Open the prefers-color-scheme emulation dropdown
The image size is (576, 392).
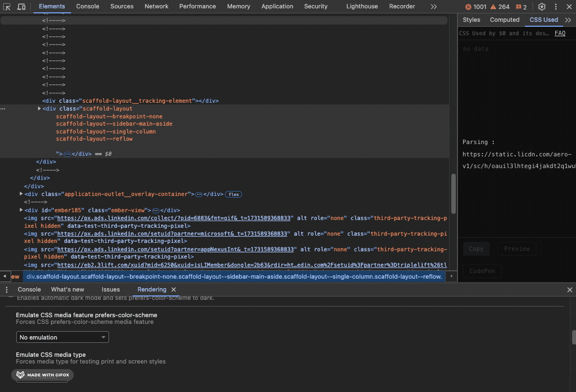[x=62, y=337]
